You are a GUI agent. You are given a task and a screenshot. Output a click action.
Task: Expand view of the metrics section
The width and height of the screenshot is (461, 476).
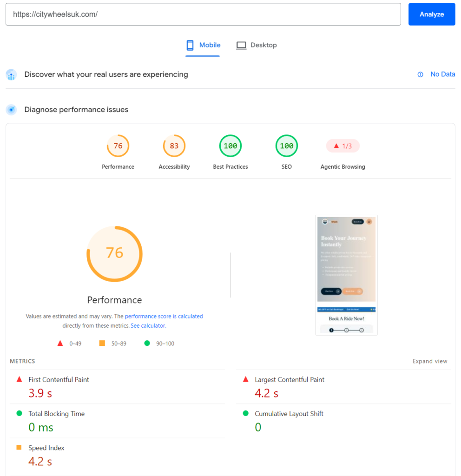[430, 361]
